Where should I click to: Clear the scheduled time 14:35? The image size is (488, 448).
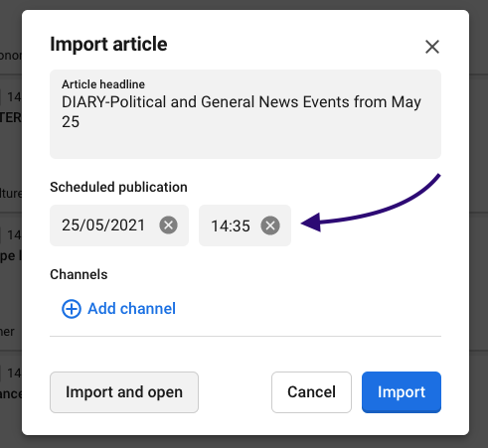(x=270, y=225)
